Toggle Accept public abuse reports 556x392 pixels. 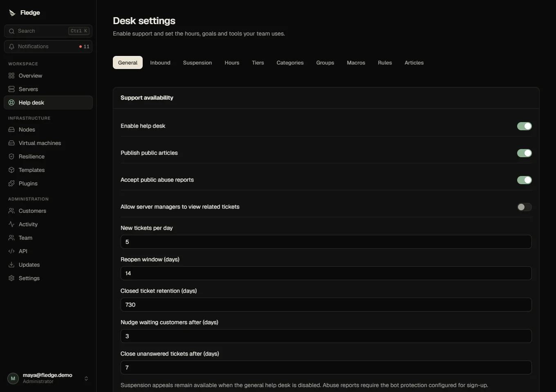(525, 180)
